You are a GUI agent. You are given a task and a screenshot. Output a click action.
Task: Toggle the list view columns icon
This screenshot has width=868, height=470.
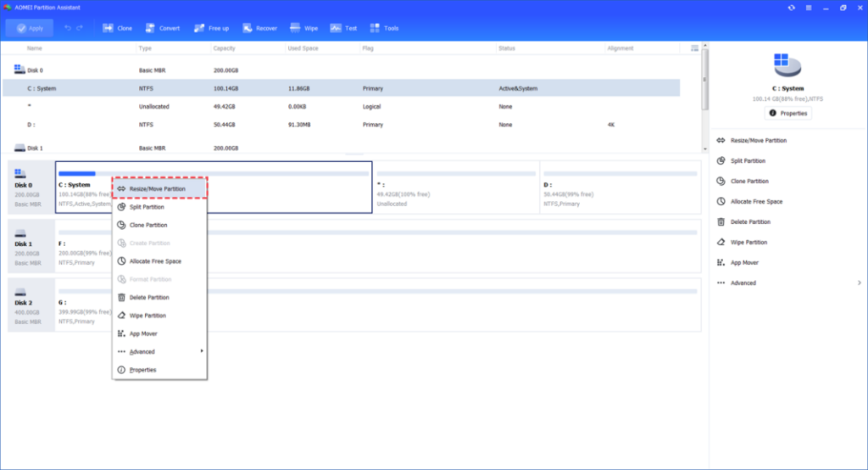[x=694, y=48]
